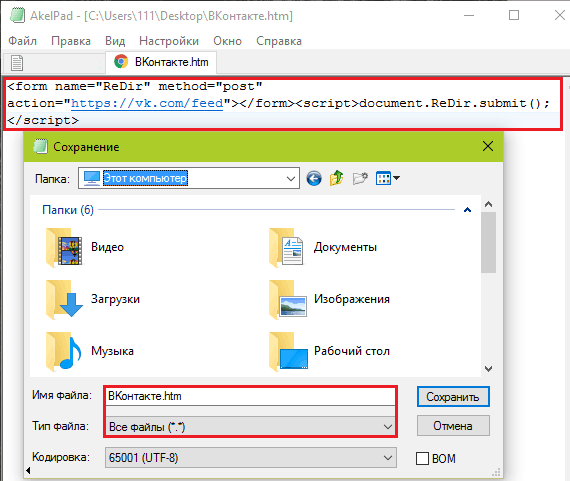The width and height of the screenshot is (570, 481).
Task: Create new folder icon in save dialog
Action: click(x=360, y=179)
